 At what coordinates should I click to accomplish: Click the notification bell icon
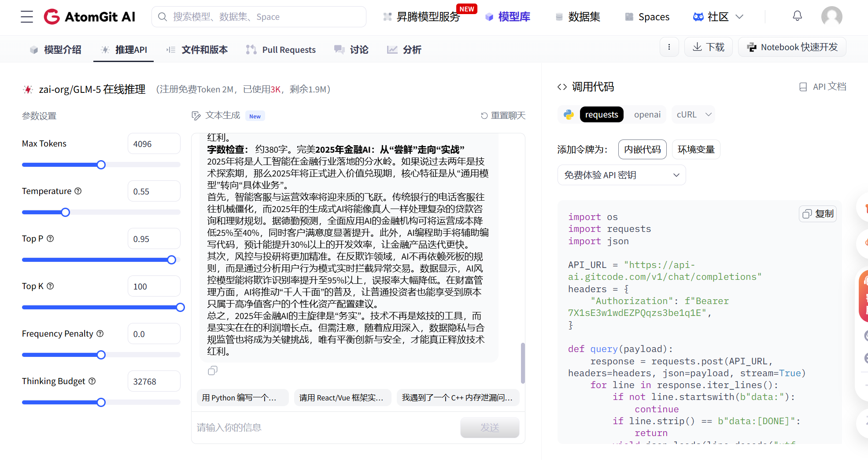coord(797,15)
